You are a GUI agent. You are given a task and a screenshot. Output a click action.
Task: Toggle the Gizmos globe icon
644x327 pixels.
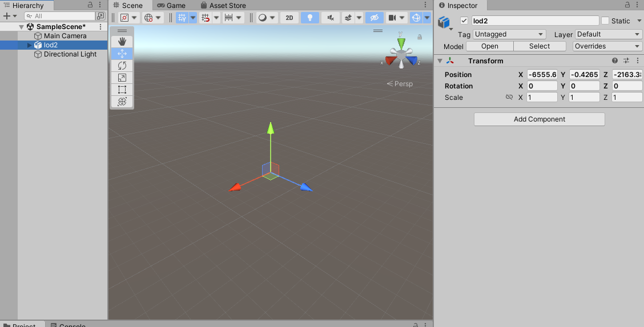416,18
